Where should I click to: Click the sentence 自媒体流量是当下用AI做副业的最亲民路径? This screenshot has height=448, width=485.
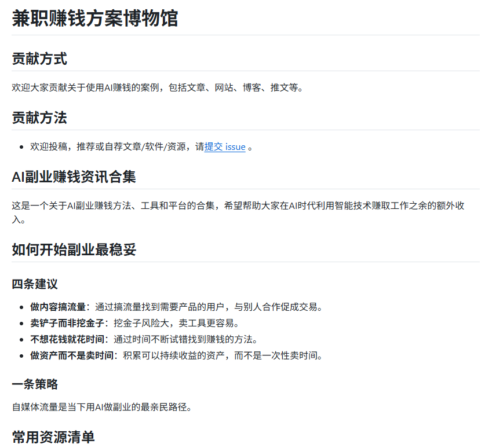(102, 407)
